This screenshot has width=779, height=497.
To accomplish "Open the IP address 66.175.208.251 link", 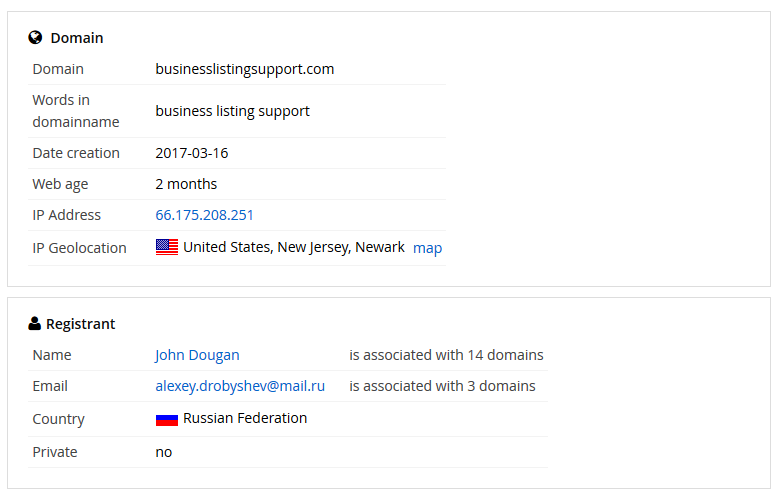I will (x=204, y=215).
